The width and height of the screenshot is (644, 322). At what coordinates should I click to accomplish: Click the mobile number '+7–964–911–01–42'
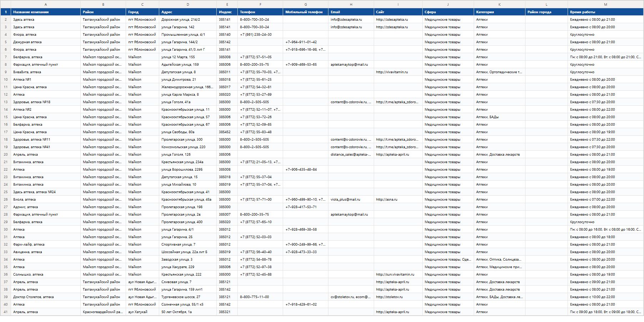tap(306, 42)
